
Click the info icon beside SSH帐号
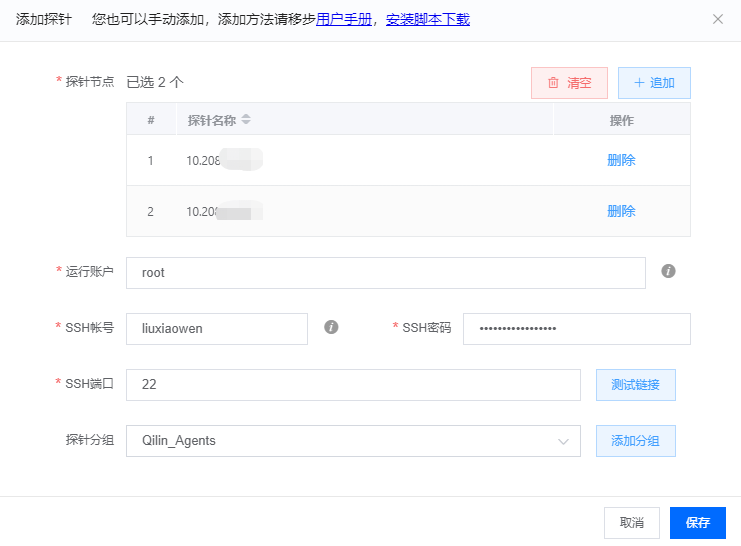pos(331,327)
